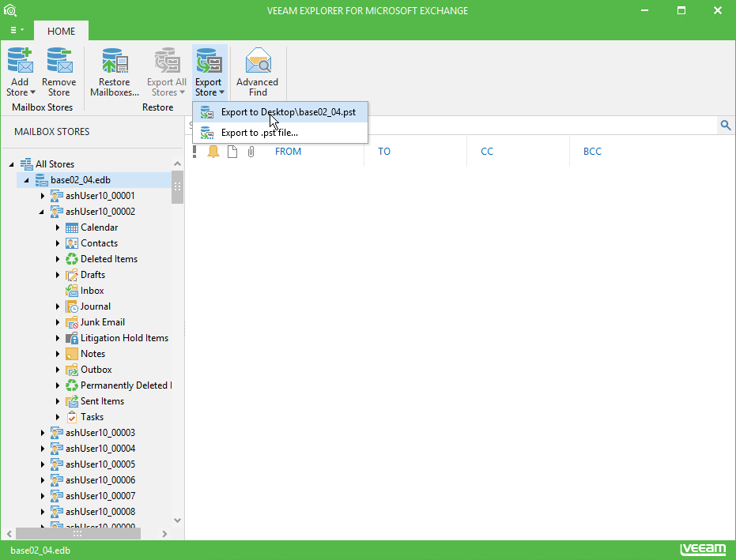The image size is (736, 560).
Task: Select ashUser10_00006 mailbox in tree
Action: pyautogui.click(x=100, y=480)
